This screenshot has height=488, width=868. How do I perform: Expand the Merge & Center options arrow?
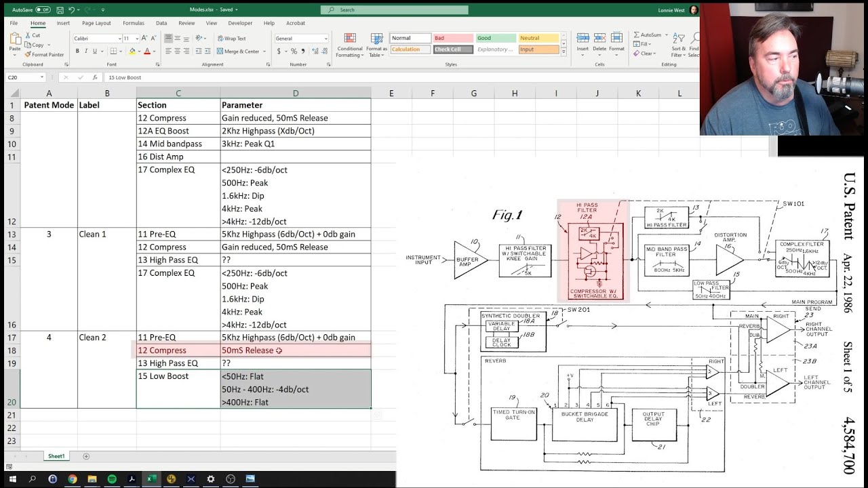point(264,52)
